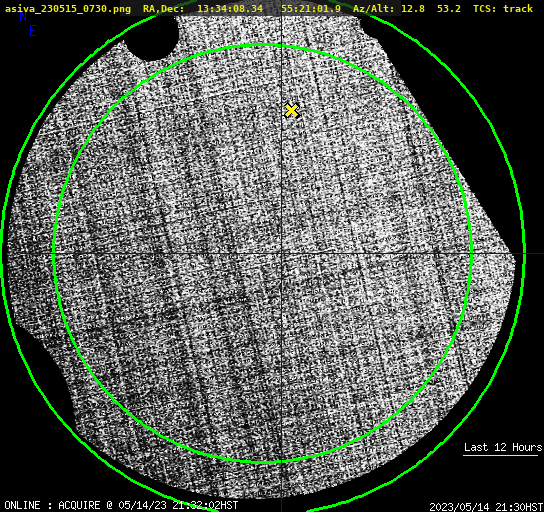This screenshot has height=512, width=544.
Task: Click the blue N compass label
Action: pyautogui.click(x=23, y=16)
